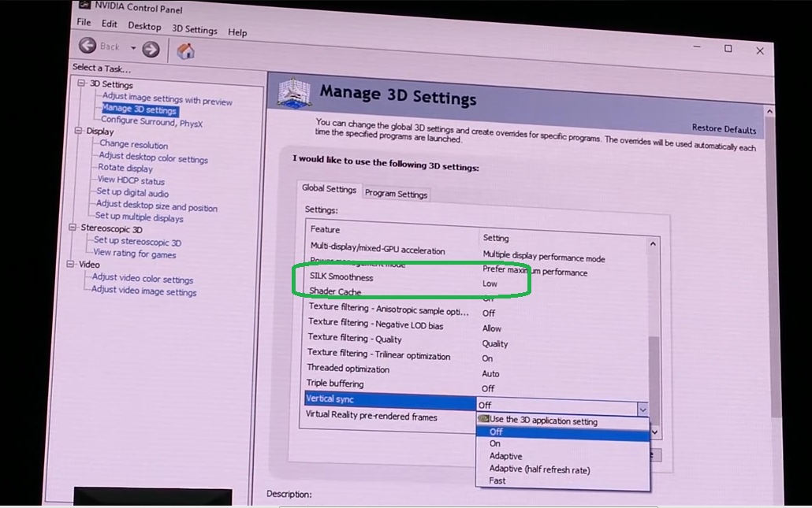812x508 pixels.
Task: Open Adjust video color settings
Action: 142,278
